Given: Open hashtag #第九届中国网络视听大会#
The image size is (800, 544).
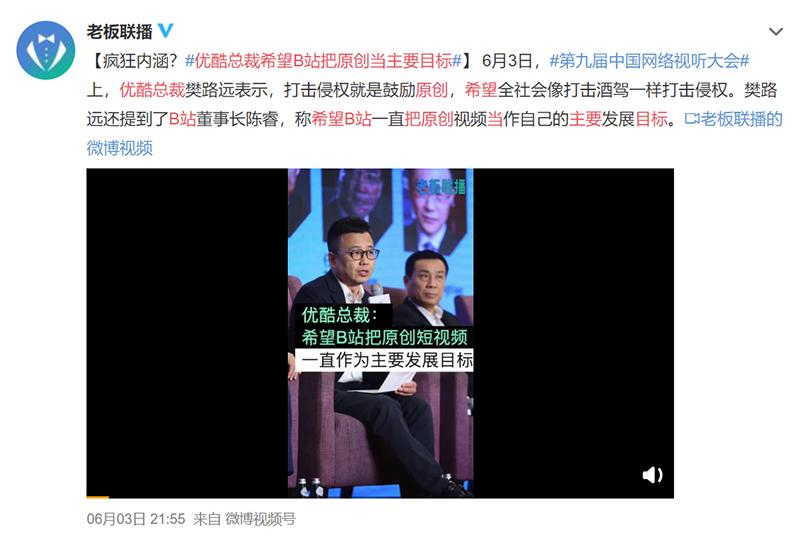Looking at the screenshot, I should pyautogui.click(x=649, y=61).
